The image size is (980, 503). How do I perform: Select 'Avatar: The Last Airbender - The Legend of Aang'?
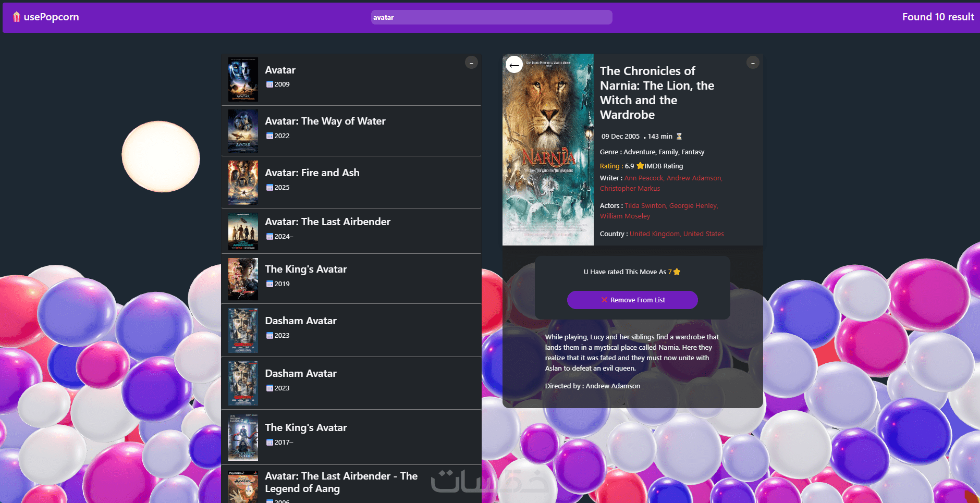click(x=341, y=482)
